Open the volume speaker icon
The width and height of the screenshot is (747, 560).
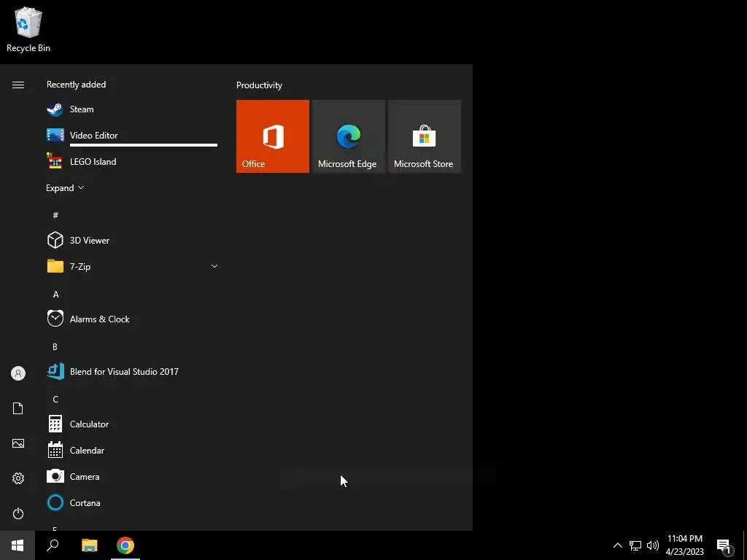tap(653, 545)
